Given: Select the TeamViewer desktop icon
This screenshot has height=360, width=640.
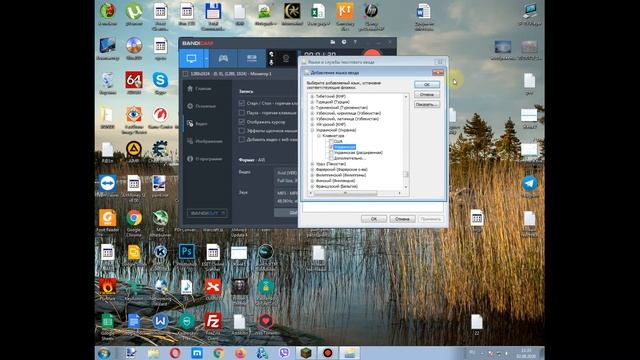Looking at the screenshot, I should tap(107, 186).
